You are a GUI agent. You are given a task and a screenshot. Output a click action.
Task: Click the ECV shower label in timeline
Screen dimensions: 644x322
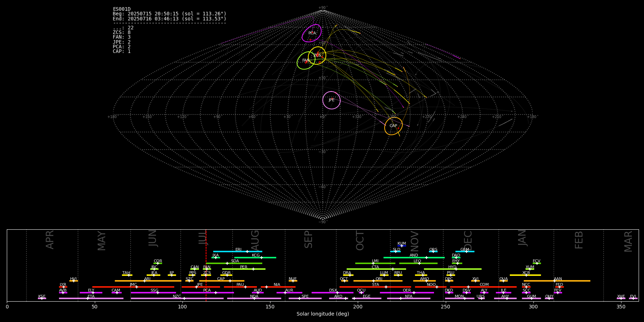(537, 261)
